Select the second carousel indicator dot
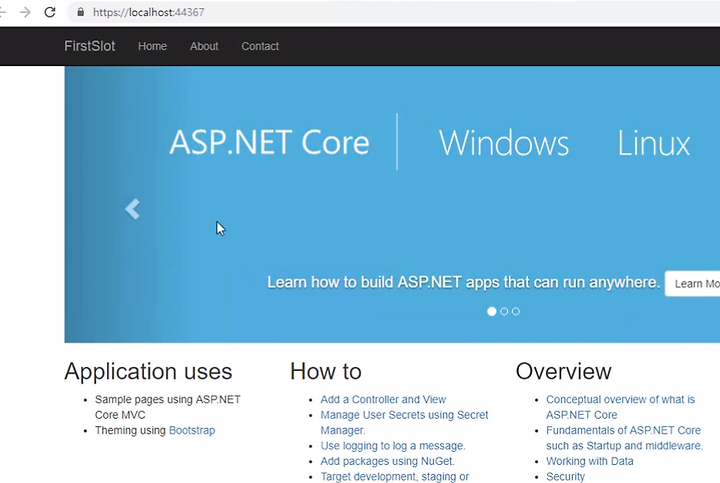This screenshot has width=720, height=483. pos(504,311)
